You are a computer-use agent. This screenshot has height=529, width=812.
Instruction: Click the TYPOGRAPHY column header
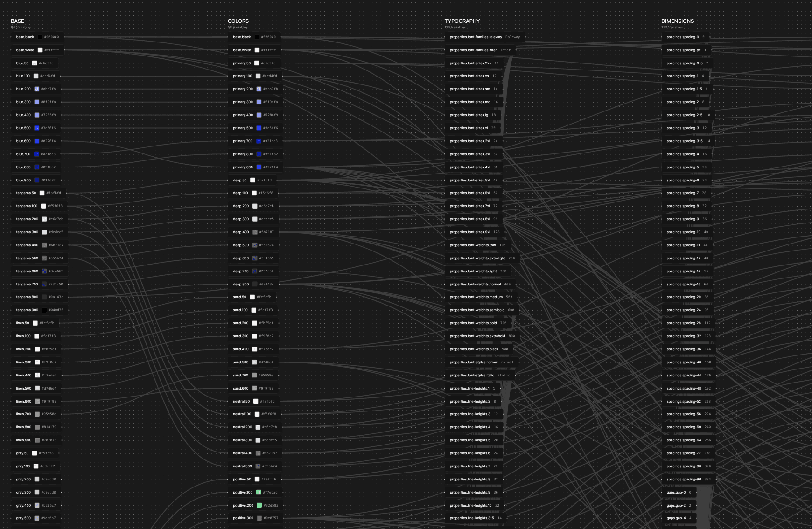tap(462, 21)
